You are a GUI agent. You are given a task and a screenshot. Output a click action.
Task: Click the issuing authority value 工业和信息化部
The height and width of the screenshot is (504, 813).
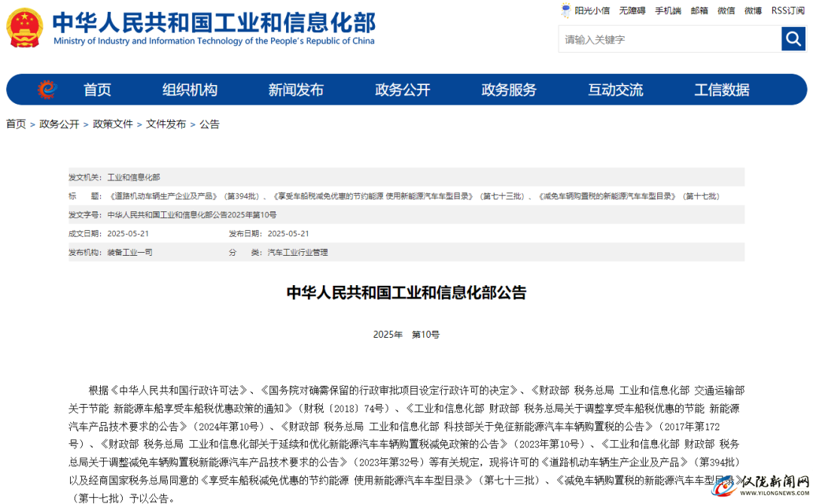point(134,177)
